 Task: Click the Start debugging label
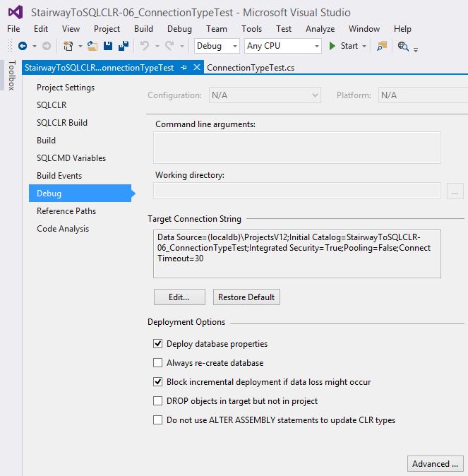pyautogui.click(x=349, y=46)
